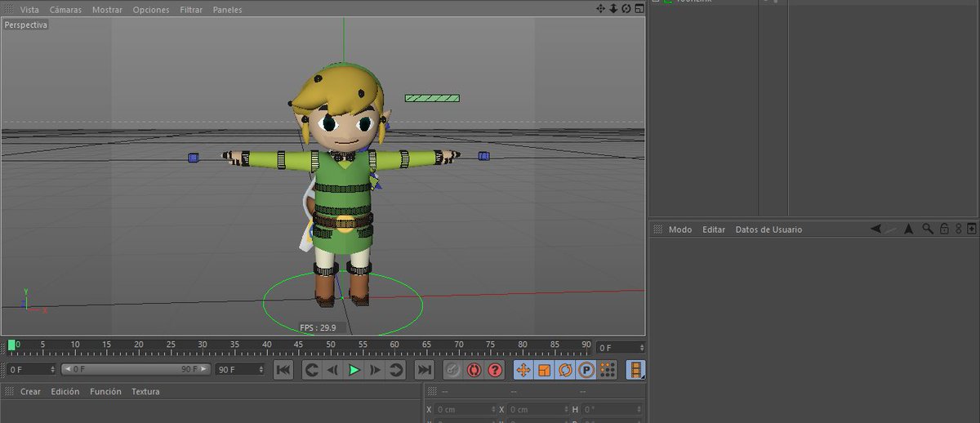980x423 pixels.
Task: Toggle parameter keyframing P icon
Action: [586, 370]
